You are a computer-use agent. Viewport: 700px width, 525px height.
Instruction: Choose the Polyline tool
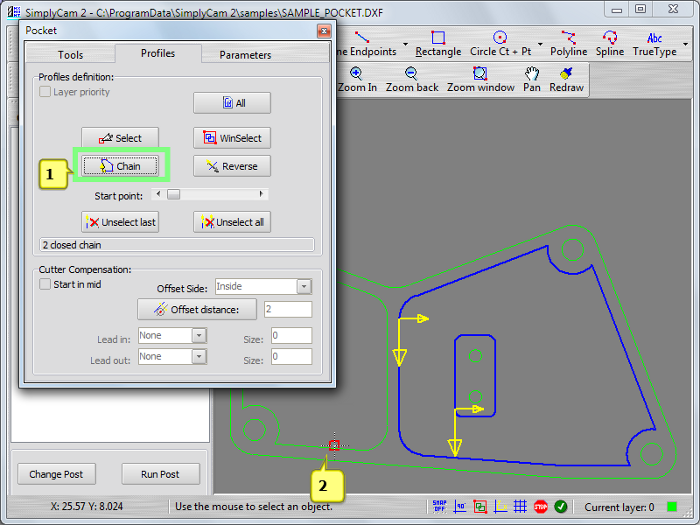click(569, 44)
